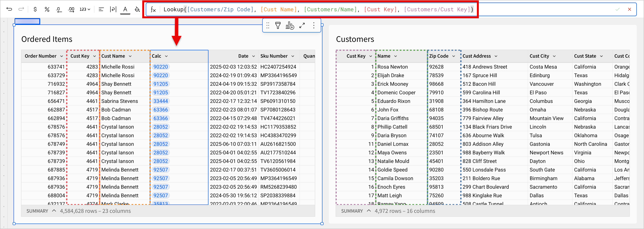
Task: Click the Customers table title
Action: click(x=355, y=39)
